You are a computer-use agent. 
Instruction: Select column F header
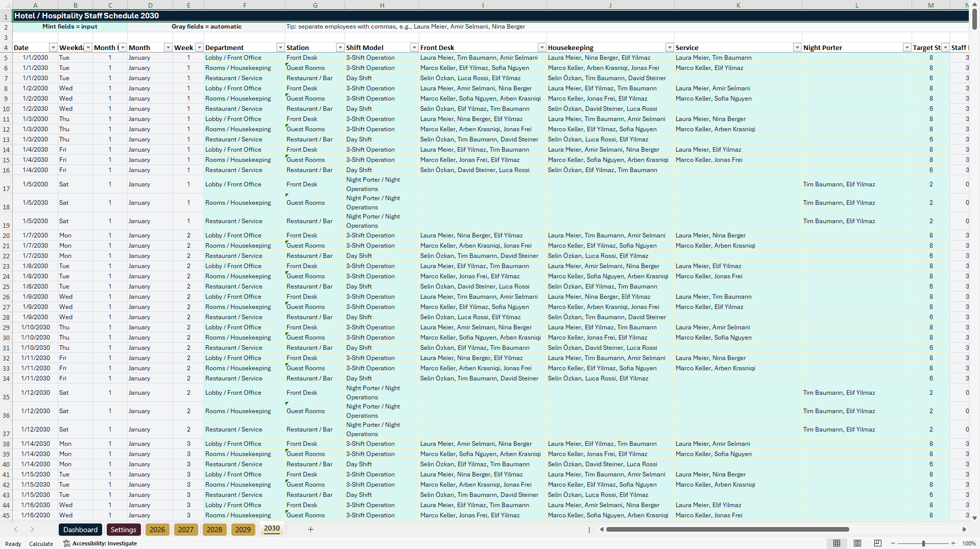[245, 5]
